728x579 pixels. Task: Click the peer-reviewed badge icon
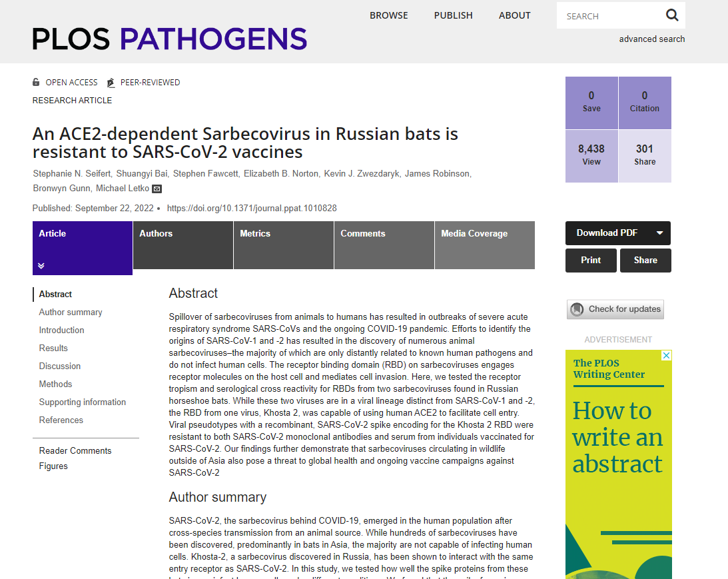[x=111, y=83]
